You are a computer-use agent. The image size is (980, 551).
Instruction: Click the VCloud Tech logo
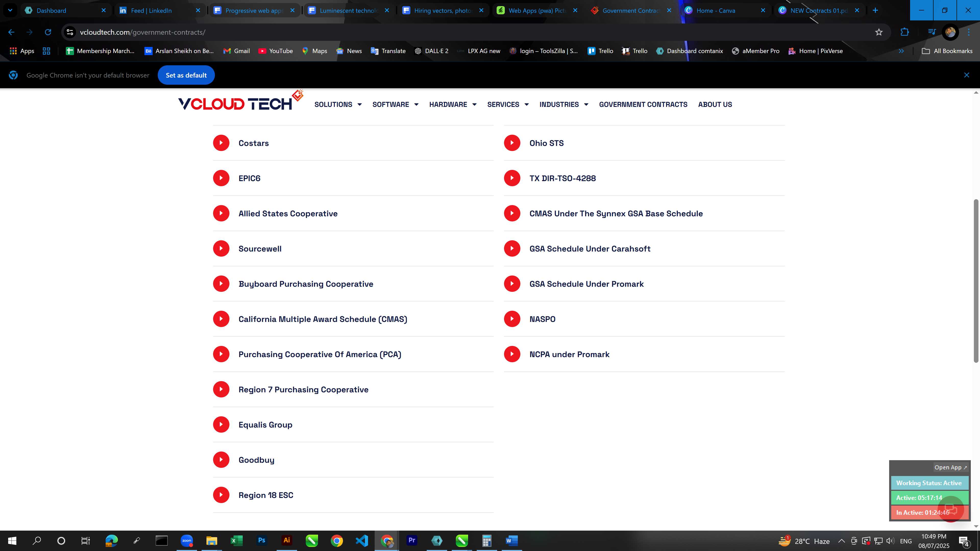click(x=240, y=101)
